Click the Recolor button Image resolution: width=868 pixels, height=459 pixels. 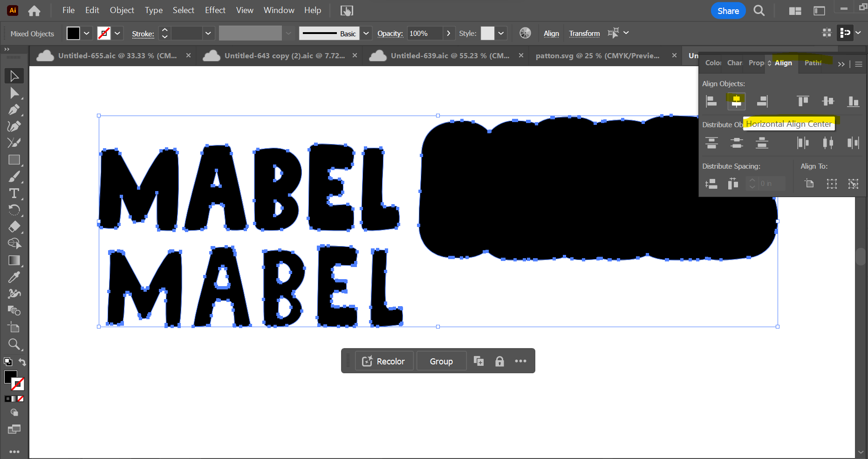384,361
